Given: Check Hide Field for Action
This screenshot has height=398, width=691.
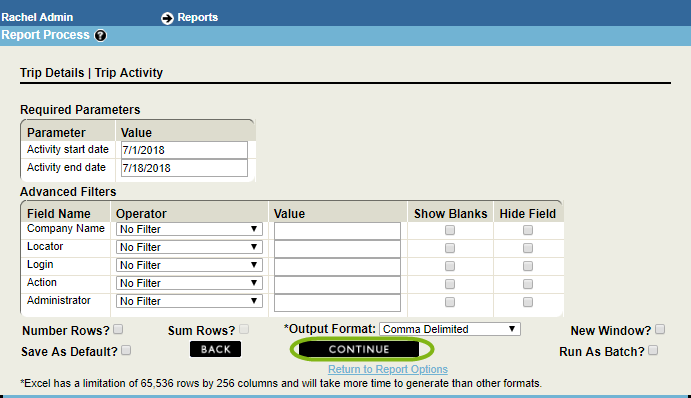Looking at the screenshot, I should (x=528, y=284).
